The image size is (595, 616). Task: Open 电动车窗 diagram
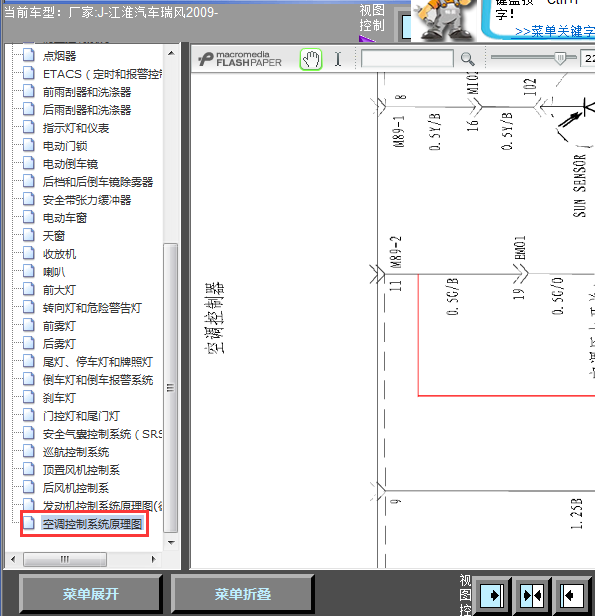[x=65, y=218]
